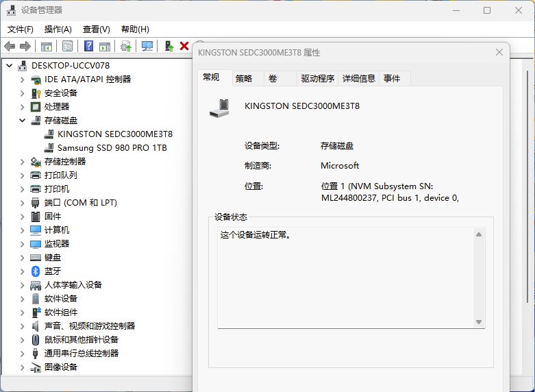Open the 查看(V) menu
This screenshot has height=392, width=535.
[x=96, y=29]
